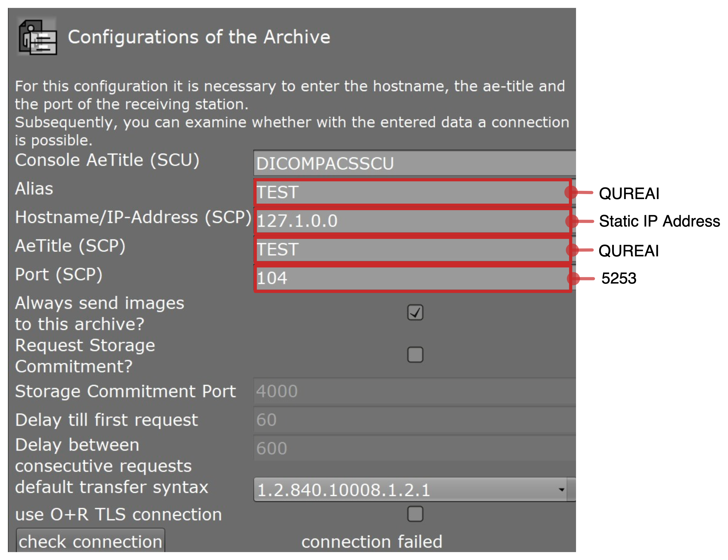Select the Delay till first request field
This screenshot has height=560, width=728.
click(414, 420)
